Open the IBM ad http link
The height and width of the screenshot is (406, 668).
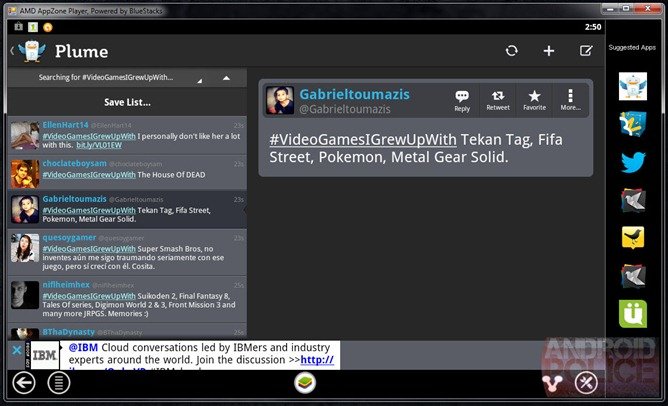click(x=317, y=360)
